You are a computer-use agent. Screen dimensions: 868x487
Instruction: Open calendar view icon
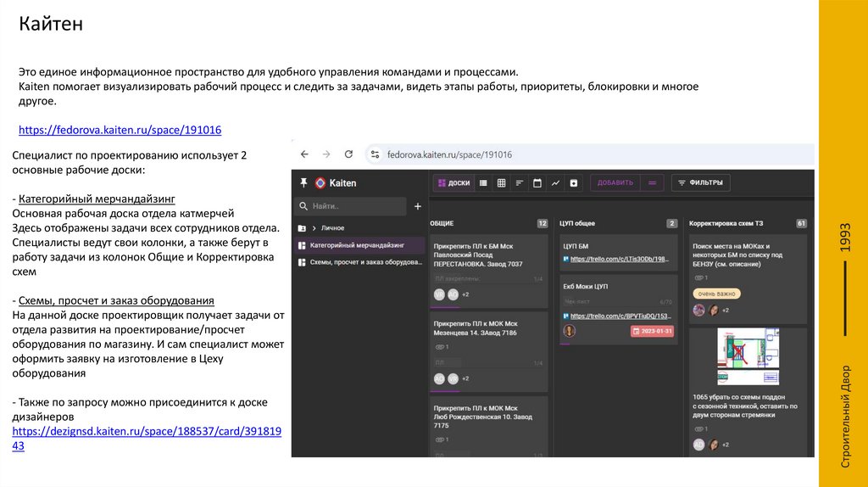(x=537, y=182)
